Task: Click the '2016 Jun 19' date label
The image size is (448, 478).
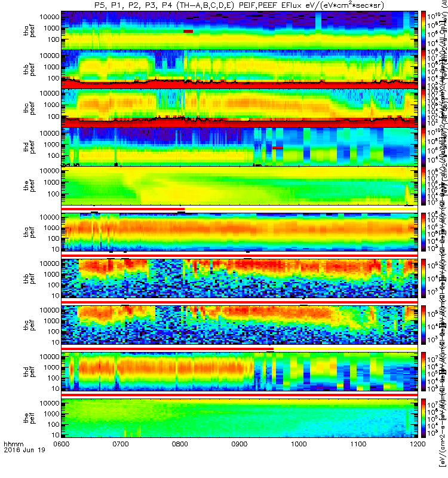Action: pyautogui.click(x=24, y=450)
